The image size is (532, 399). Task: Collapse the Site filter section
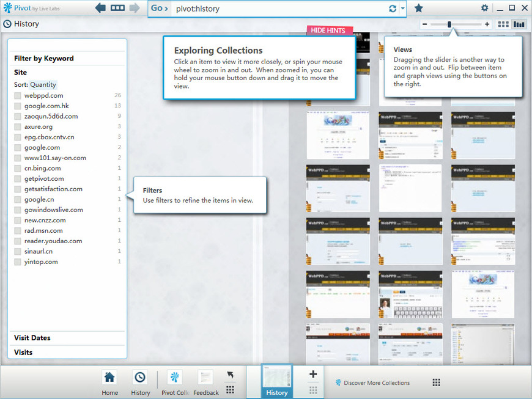point(20,72)
